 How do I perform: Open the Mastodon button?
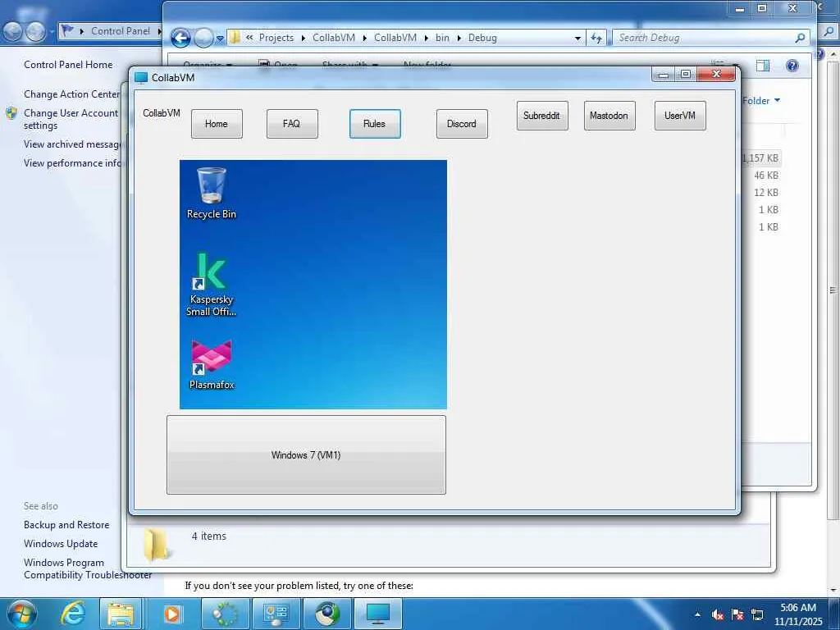609,115
